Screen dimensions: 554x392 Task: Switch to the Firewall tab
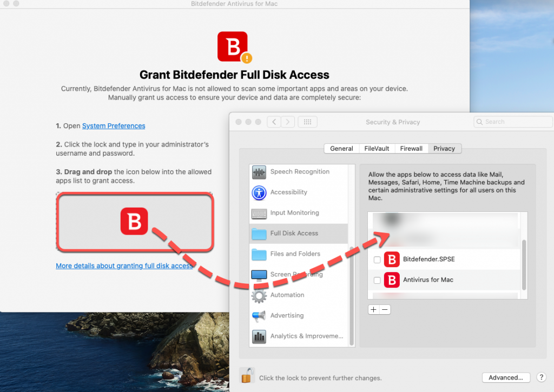click(411, 148)
